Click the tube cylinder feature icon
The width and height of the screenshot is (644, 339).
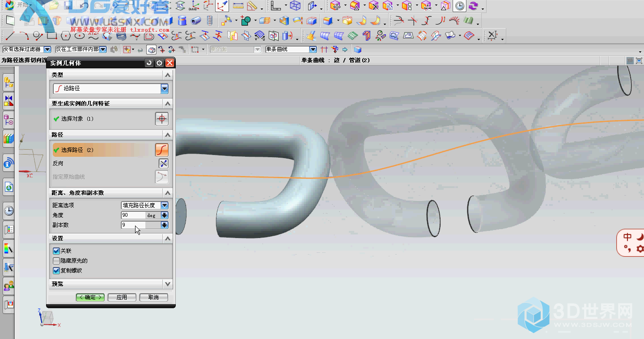[x=195, y=21]
